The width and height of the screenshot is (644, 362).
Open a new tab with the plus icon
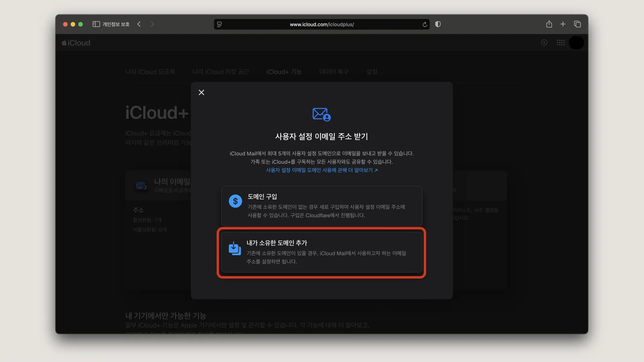[x=563, y=24]
